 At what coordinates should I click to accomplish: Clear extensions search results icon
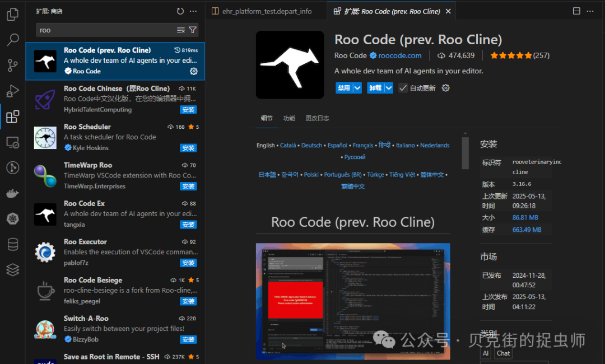click(180, 30)
